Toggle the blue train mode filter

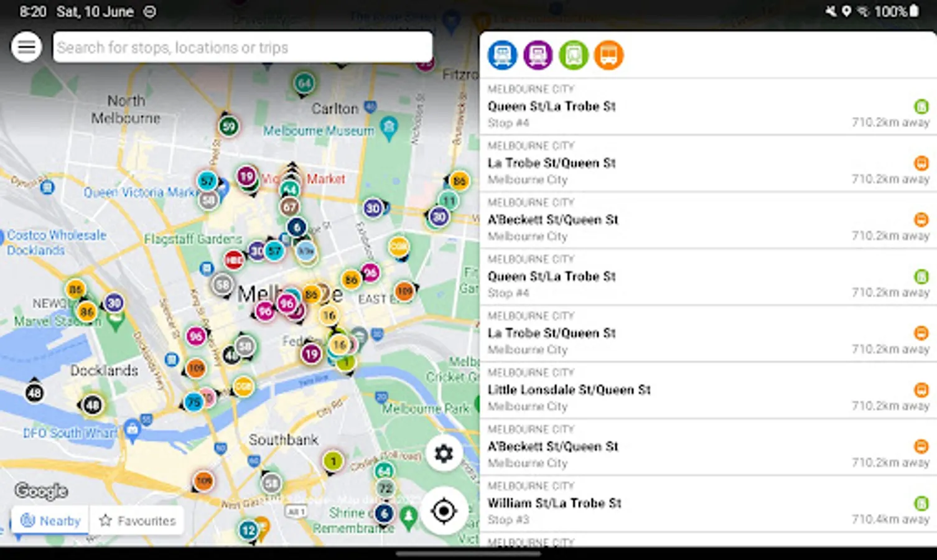click(502, 55)
